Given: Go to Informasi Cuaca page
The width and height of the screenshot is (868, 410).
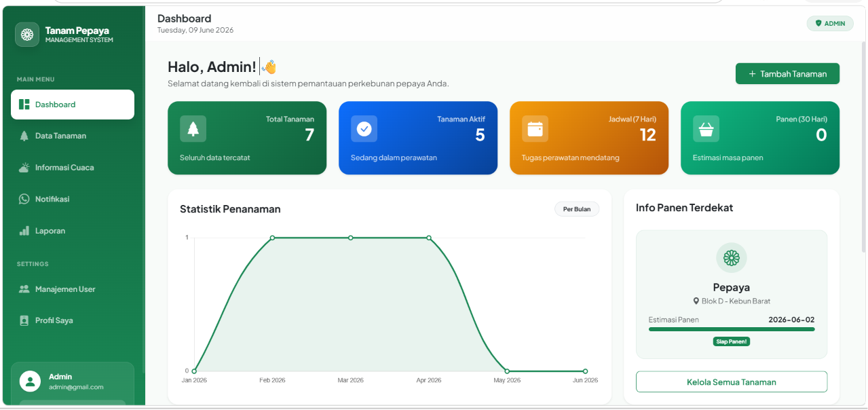Looking at the screenshot, I should pos(73,168).
